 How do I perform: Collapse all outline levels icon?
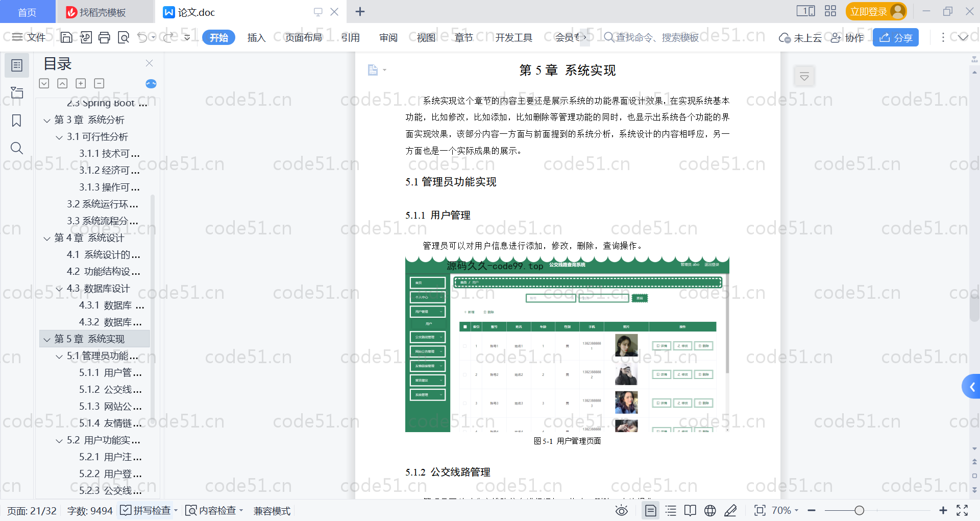tap(62, 83)
